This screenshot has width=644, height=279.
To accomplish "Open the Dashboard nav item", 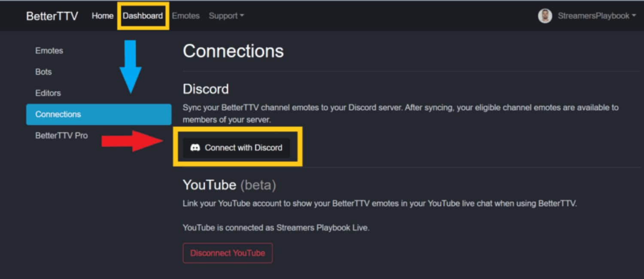I will (143, 16).
